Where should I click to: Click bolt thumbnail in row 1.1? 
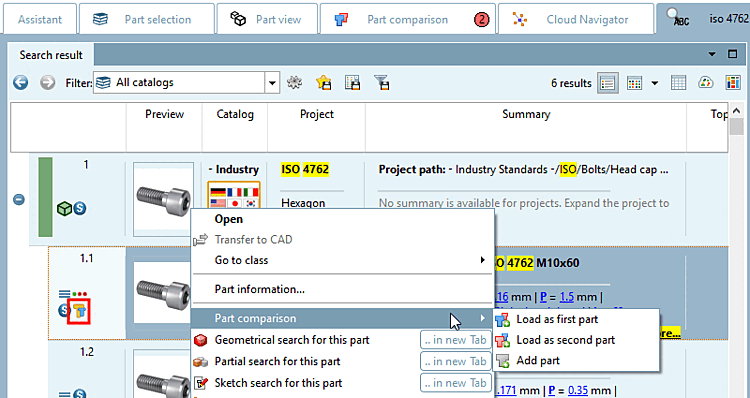[x=163, y=292]
